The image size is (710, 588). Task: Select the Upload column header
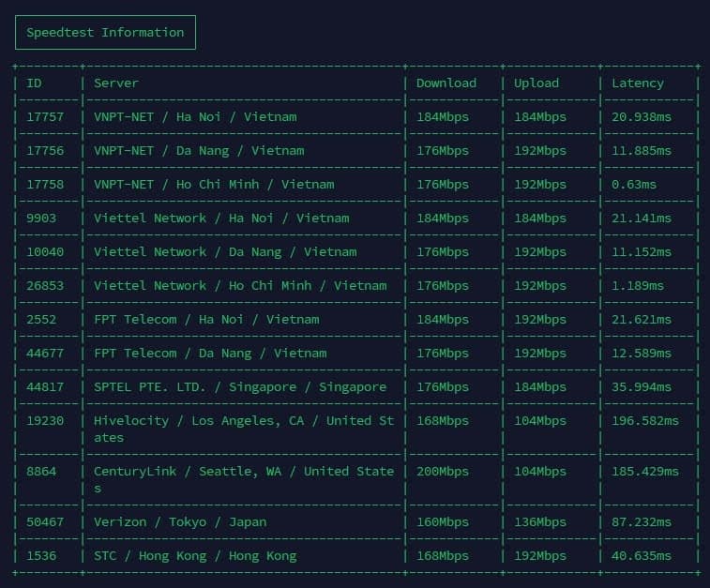(x=536, y=83)
